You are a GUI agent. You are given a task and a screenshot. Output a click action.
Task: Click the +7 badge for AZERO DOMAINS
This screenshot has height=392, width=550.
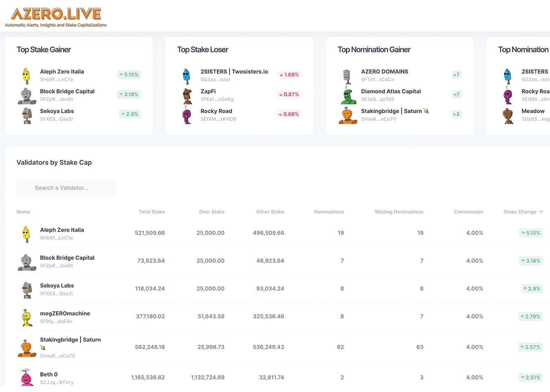click(456, 75)
